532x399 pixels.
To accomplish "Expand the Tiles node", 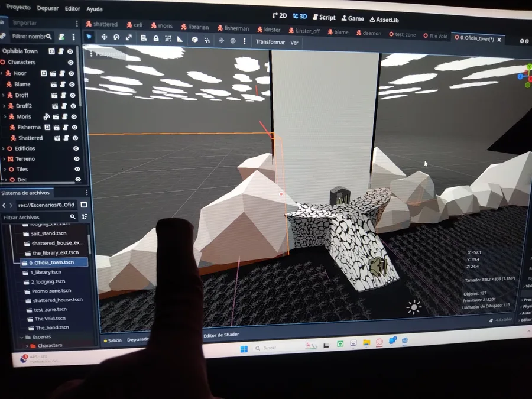I will coord(5,169).
